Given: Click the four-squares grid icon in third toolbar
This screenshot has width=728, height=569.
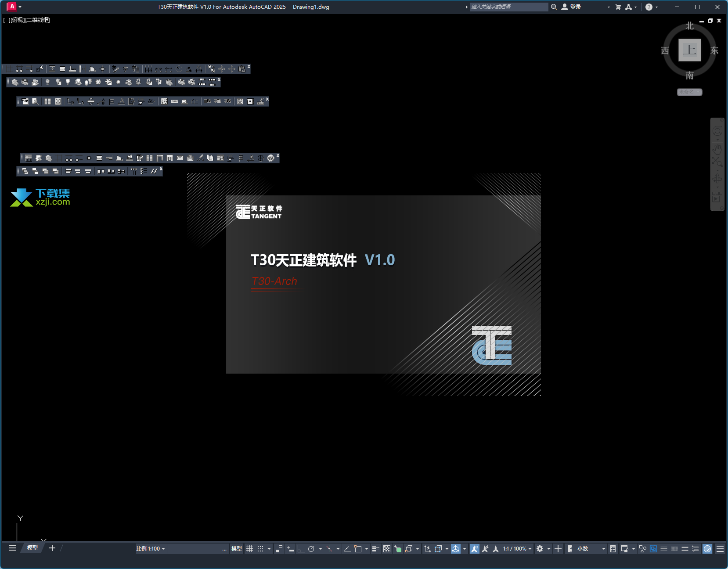Looking at the screenshot, I should [240, 101].
